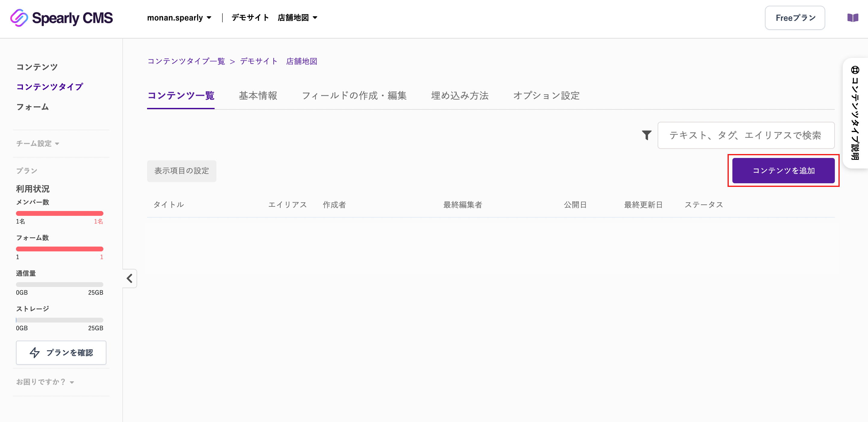Image resolution: width=868 pixels, height=422 pixels.
Task: Open the monan.spearly team dropdown
Action: pos(179,17)
